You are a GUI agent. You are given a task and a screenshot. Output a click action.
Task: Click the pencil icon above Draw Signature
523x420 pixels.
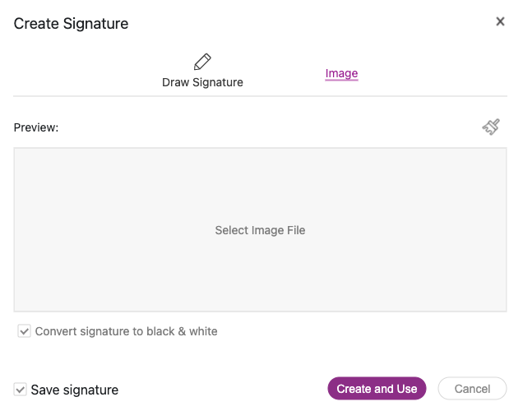tap(202, 62)
